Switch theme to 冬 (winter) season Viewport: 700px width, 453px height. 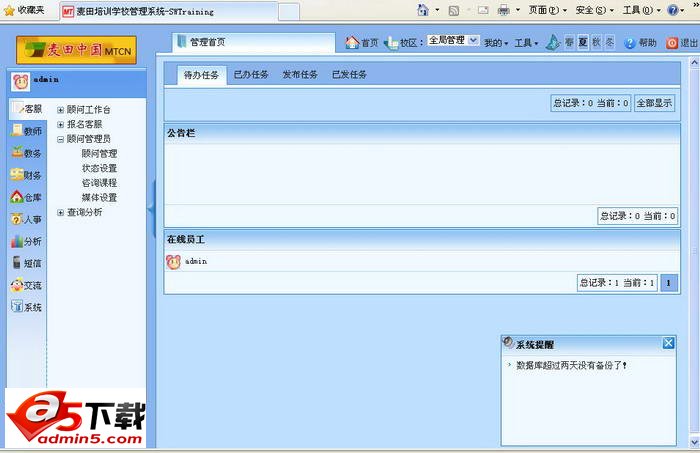tap(610, 43)
